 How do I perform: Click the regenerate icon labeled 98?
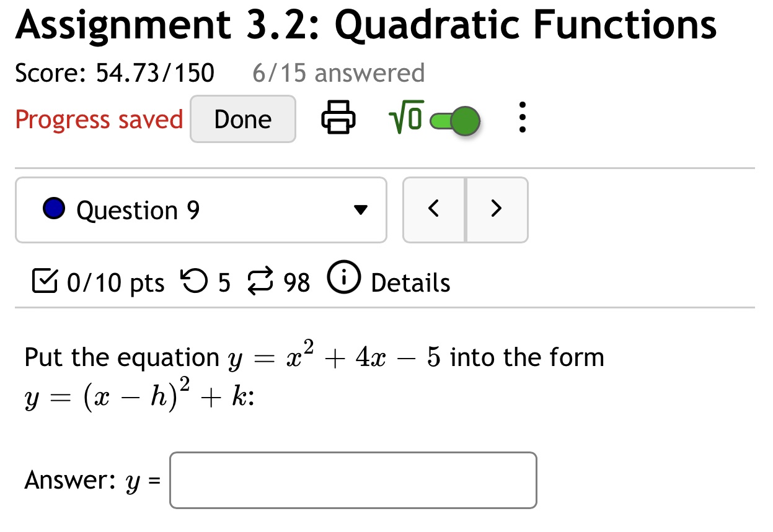[262, 281]
